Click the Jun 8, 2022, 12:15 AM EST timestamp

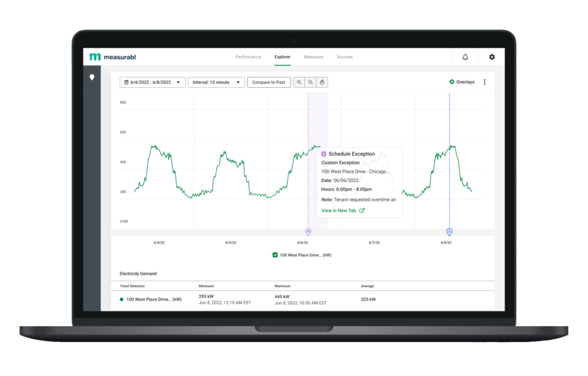[225, 303]
